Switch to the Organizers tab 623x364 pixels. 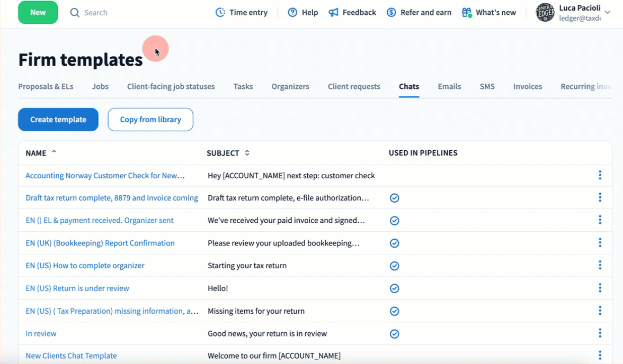pyautogui.click(x=290, y=86)
